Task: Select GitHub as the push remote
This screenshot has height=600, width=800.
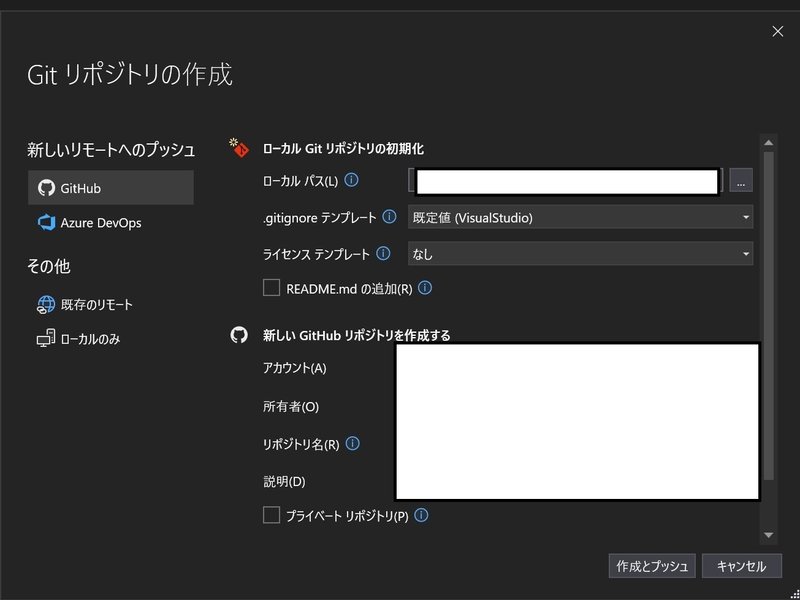Action: [111, 188]
